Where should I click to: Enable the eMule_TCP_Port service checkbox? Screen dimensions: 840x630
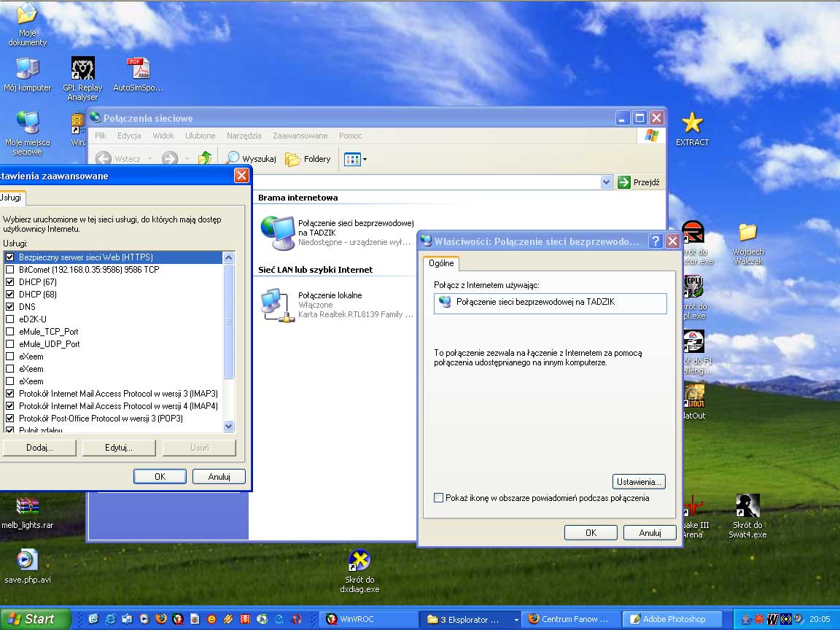(x=10, y=332)
